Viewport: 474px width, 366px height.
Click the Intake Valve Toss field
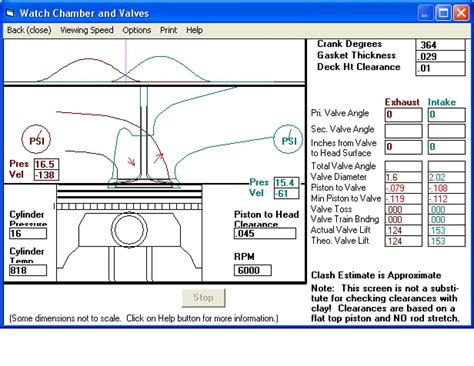446,209
